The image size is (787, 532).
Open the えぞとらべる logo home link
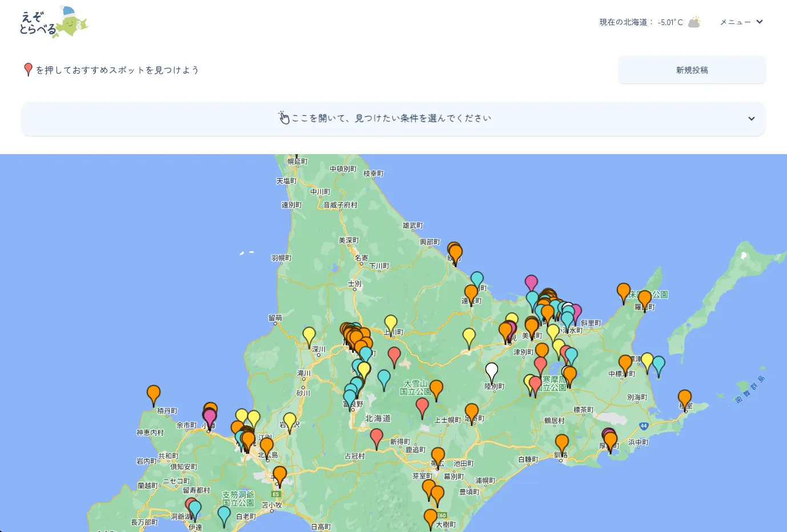[x=54, y=22]
